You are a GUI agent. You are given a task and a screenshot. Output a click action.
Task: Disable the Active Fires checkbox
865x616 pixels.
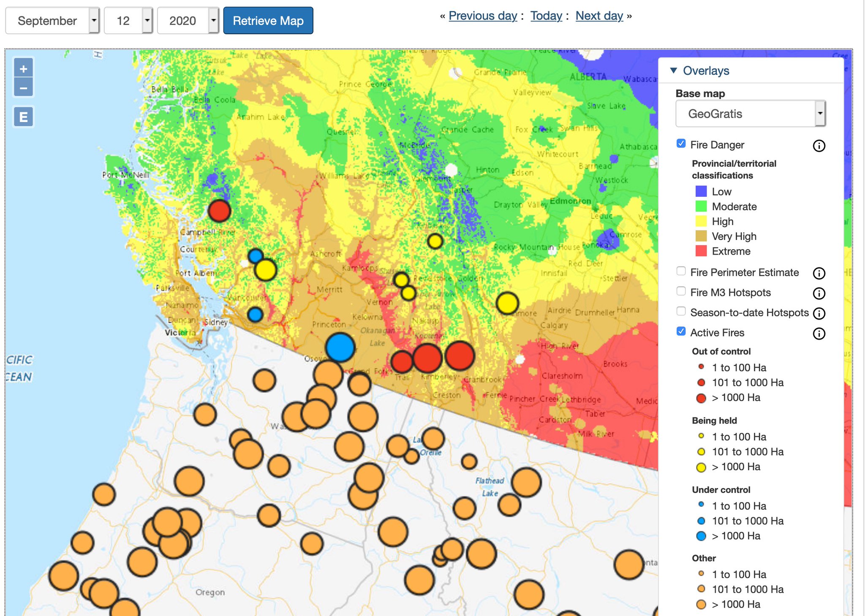681,331
